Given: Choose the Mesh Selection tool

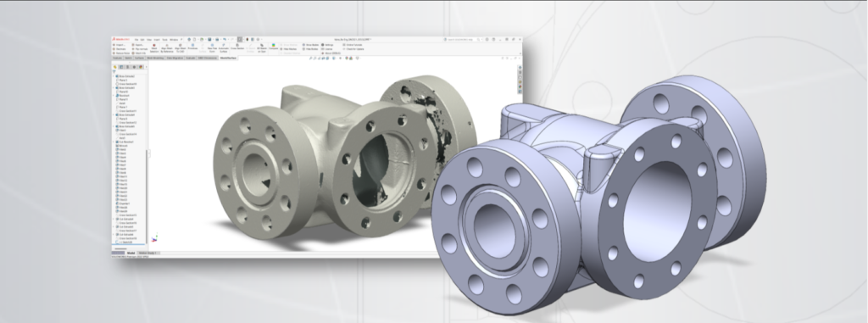Looking at the screenshot, I should point(154,50).
